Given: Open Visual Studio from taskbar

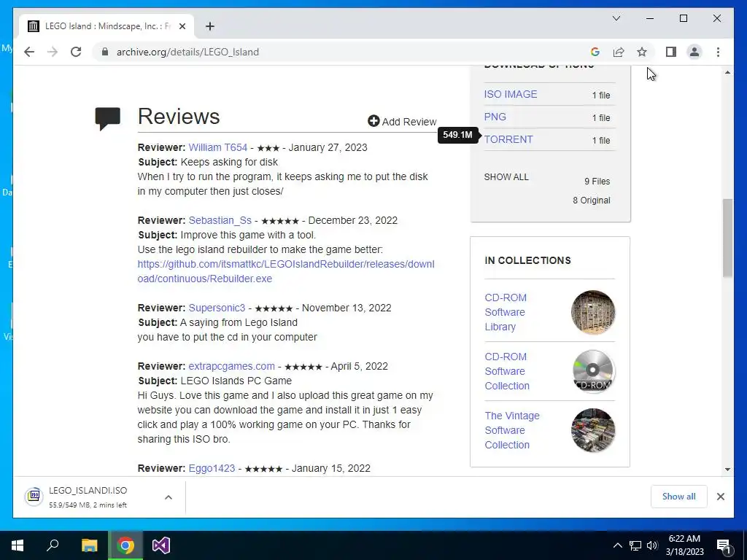Looking at the screenshot, I should click(x=161, y=545).
